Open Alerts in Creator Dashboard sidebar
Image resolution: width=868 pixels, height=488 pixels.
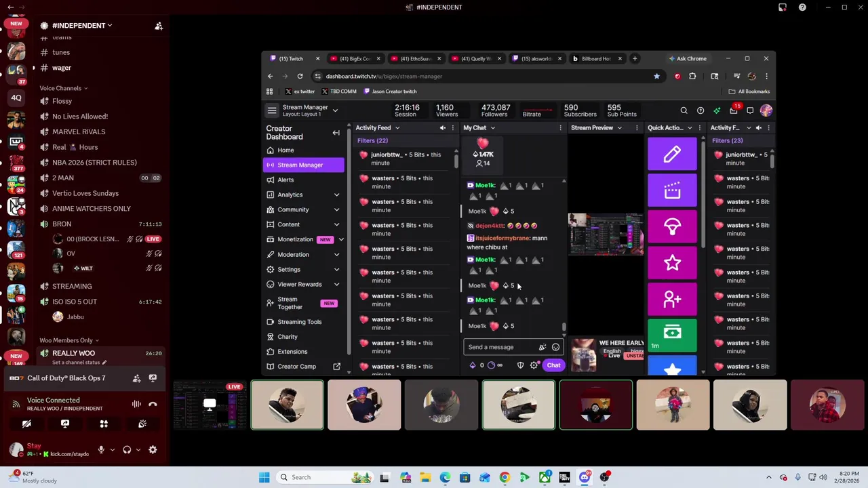(304, 180)
